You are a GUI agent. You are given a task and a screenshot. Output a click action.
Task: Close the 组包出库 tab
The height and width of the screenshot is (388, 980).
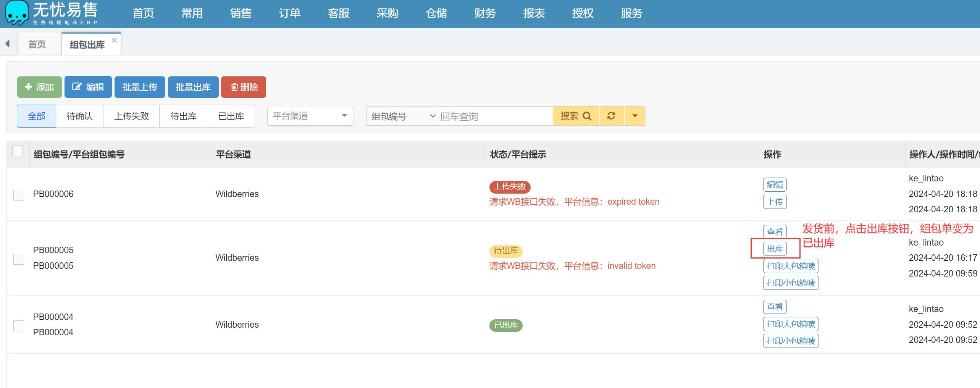point(114,40)
